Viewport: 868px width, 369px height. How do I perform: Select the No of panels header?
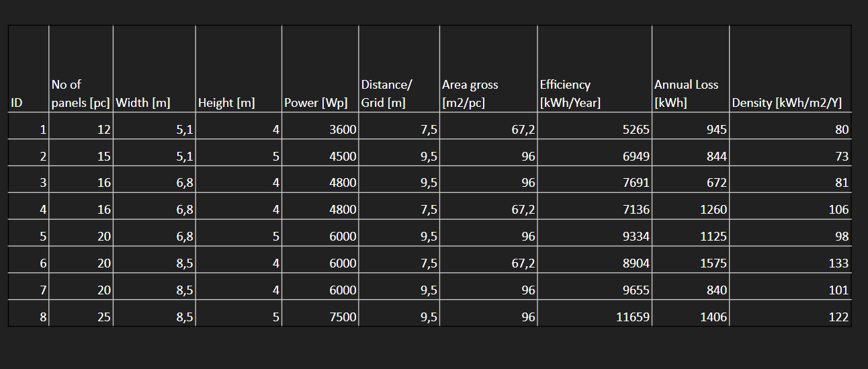(x=80, y=93)
